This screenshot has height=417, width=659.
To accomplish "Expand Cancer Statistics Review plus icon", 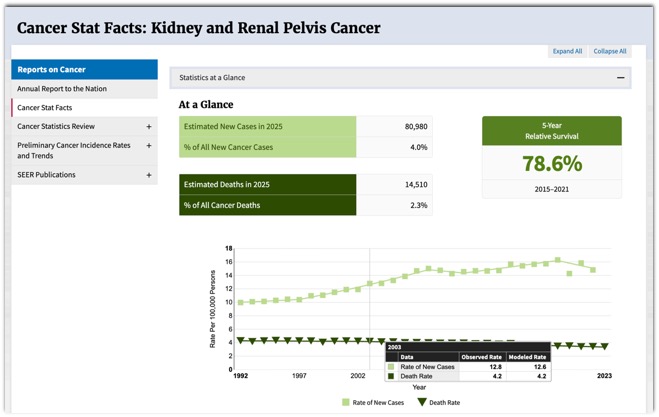I will pyautogui.click(x=149, y=127).
